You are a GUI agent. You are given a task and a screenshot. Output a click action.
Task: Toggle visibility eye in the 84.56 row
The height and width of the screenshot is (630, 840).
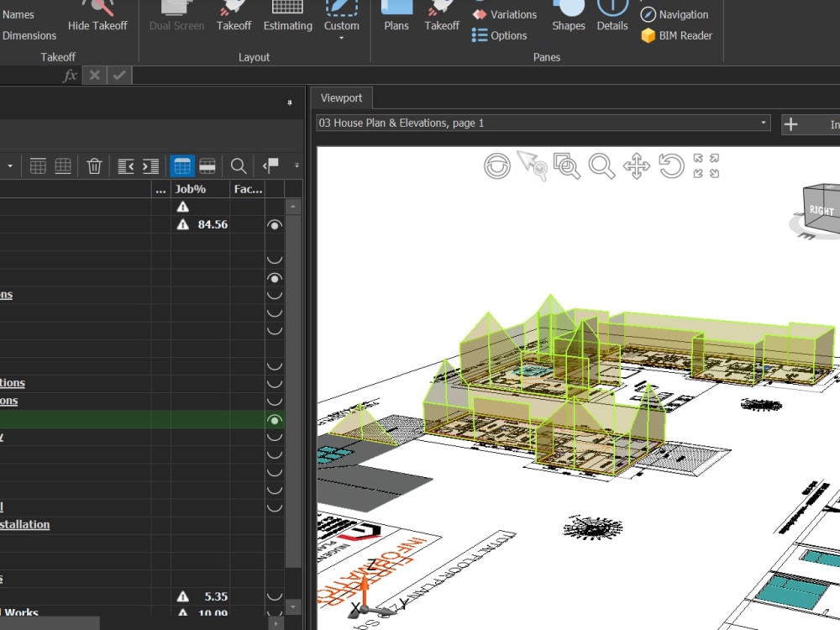click(275, 225)
